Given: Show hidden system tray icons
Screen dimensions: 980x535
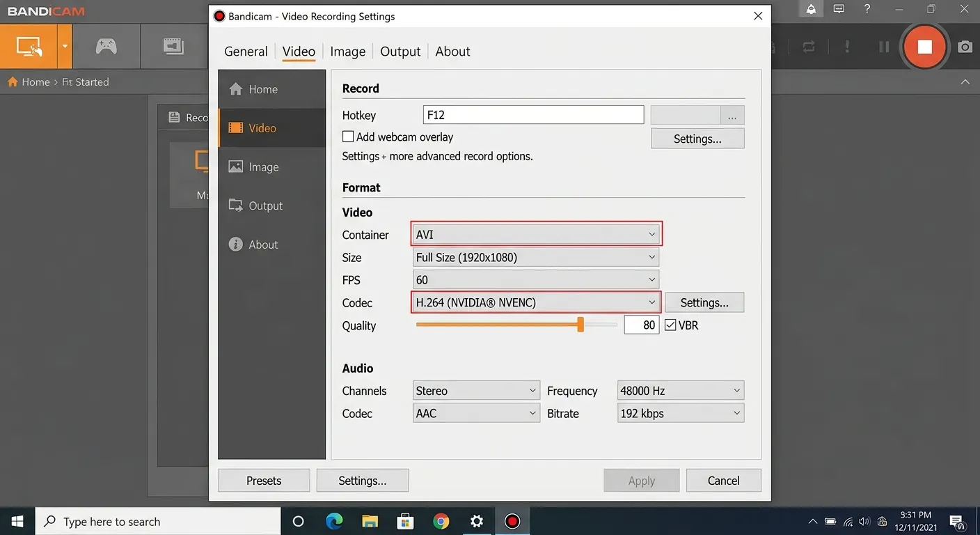Looking at the screenshot, I should (x=812, y=521).
